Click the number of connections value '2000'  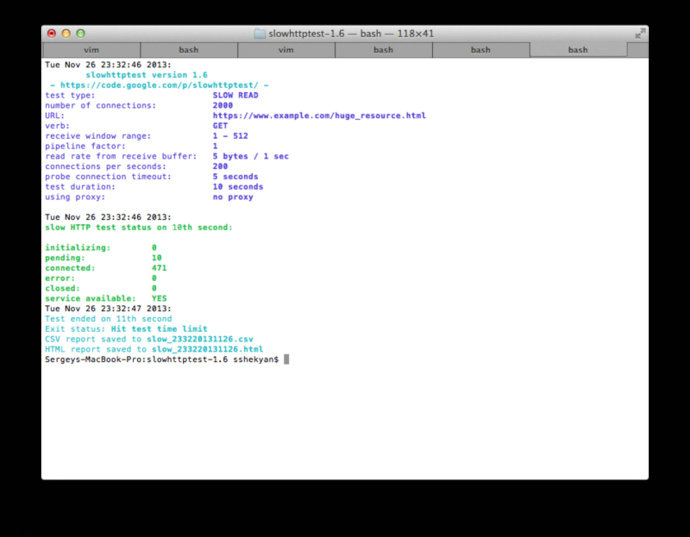(223, 105)
